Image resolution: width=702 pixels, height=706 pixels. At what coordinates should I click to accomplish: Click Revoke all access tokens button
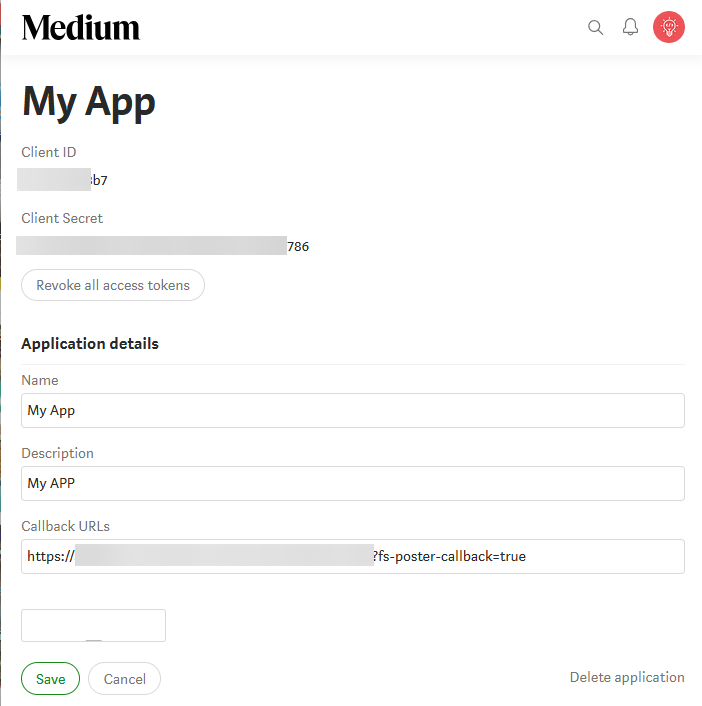click(113, 285)
